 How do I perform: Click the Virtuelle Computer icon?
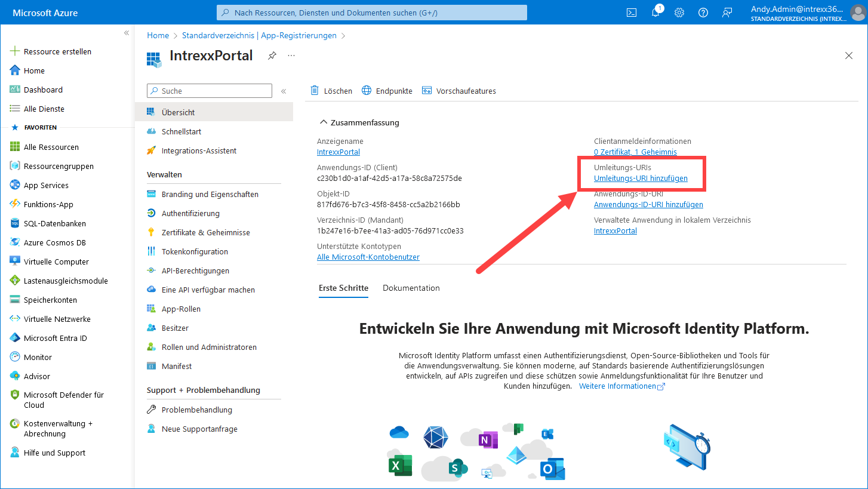(15, 262)
